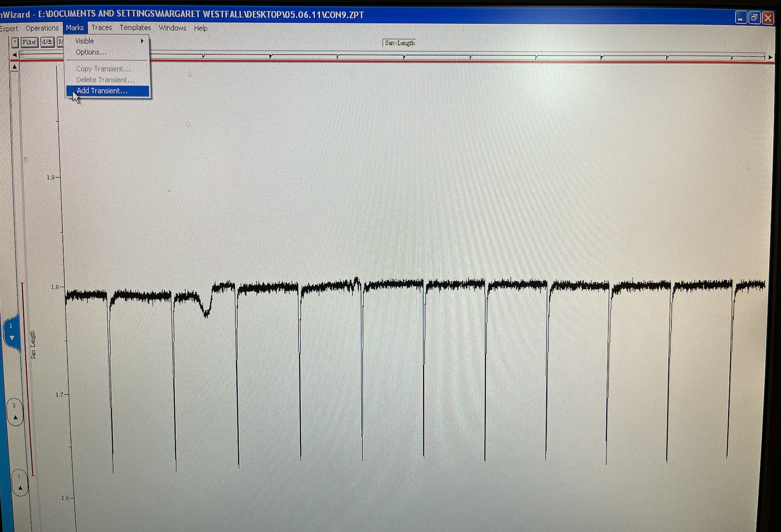The image size is (781, 532).
Task: Click the Filter toolbar button
Action: (x=30, y=42)
